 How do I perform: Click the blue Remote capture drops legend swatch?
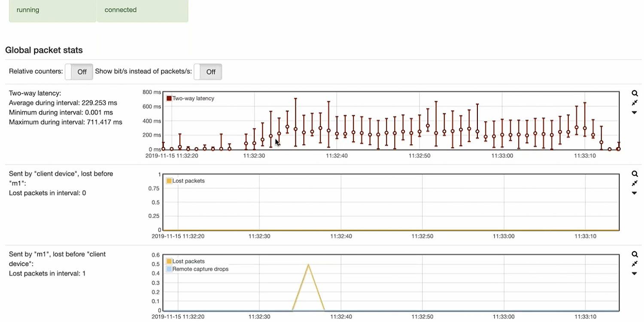[x=169, y=269]
